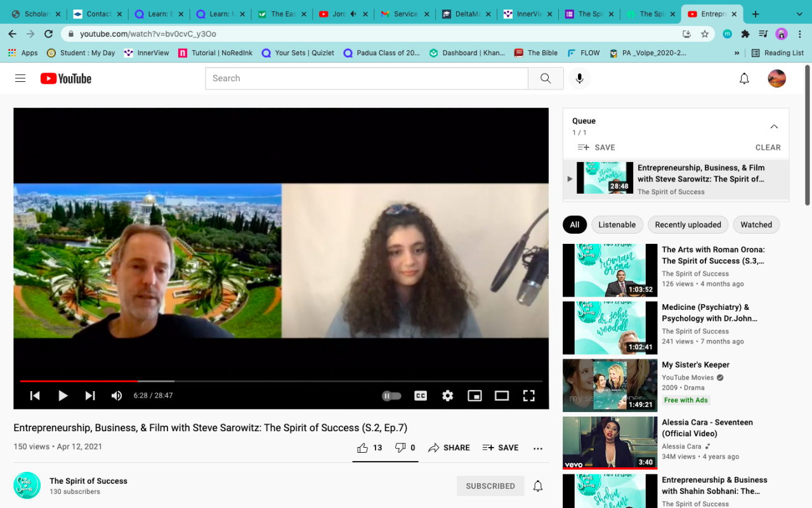Turn on closed captions
812x508 pixels.
421,396
